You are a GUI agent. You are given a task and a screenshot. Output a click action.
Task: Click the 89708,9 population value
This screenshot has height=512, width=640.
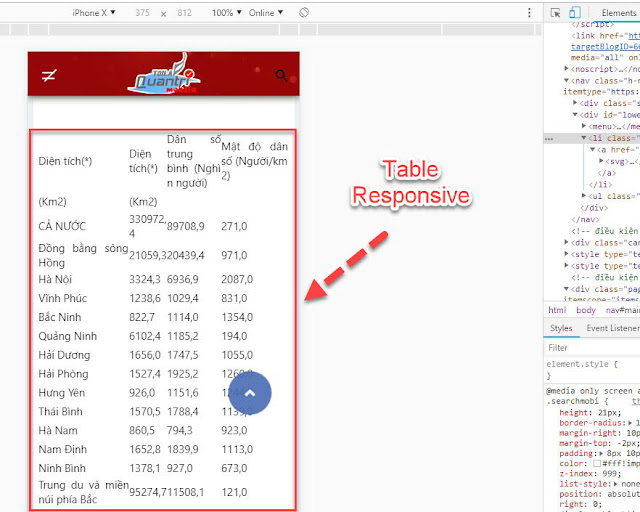tap(186, 226)
